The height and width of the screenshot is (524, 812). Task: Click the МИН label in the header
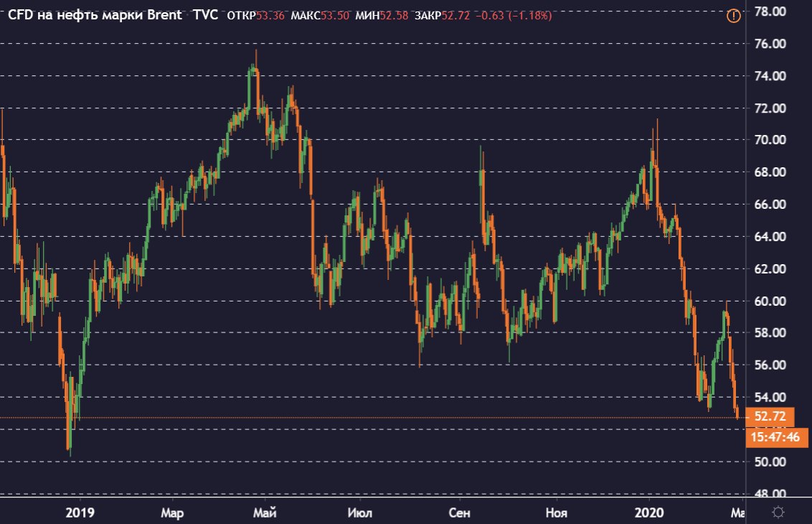pyautogui.click(x=367, y=16)
